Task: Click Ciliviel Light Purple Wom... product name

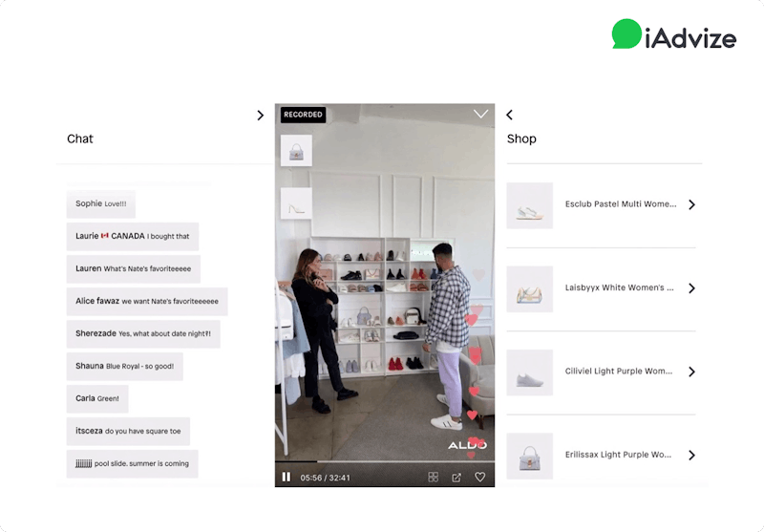Action: (x=619, y=371)
